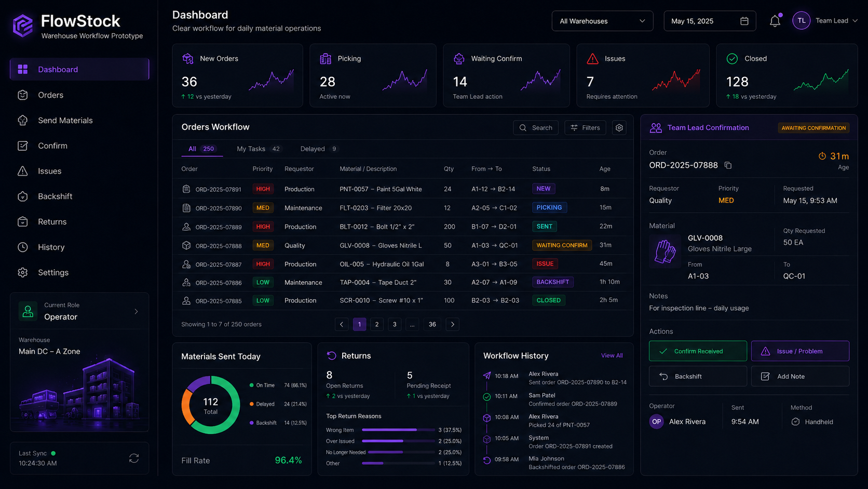Open View All workflow history
The image size is (868, 489).
(x=612, y=355)
